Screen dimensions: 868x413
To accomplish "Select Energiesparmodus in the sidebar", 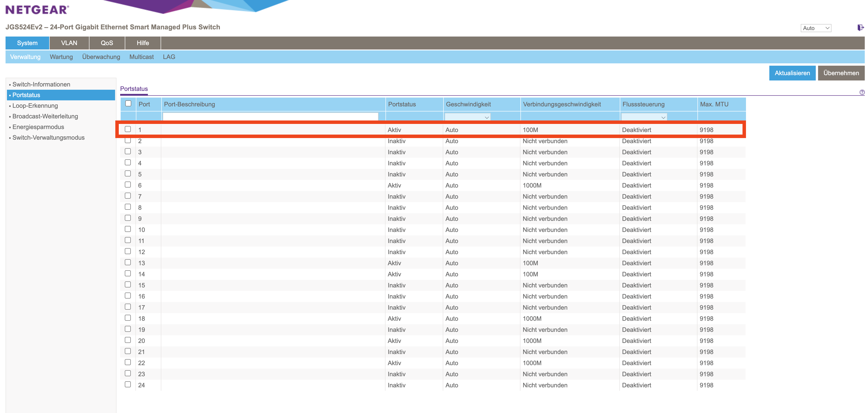I will [38, 127].
